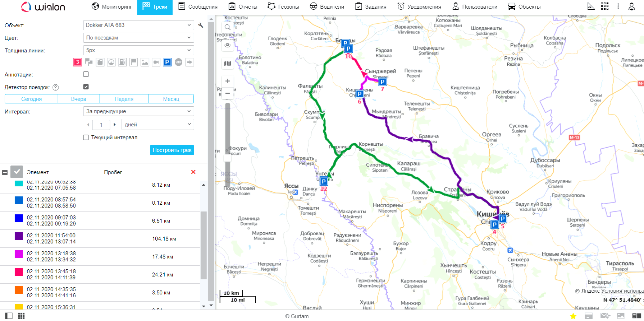Open the ruler measurement tools icon

tap(591, 6)
